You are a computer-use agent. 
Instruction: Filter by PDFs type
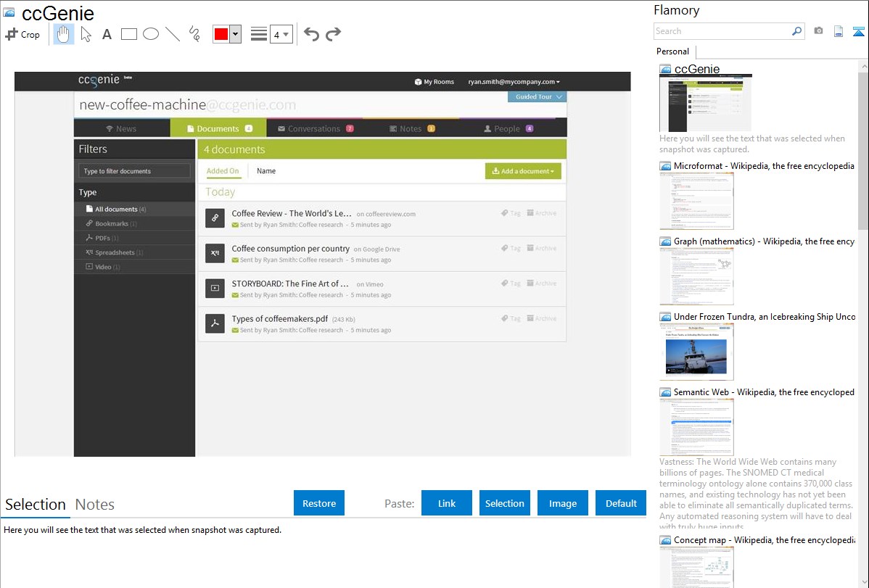coord(134,238)
